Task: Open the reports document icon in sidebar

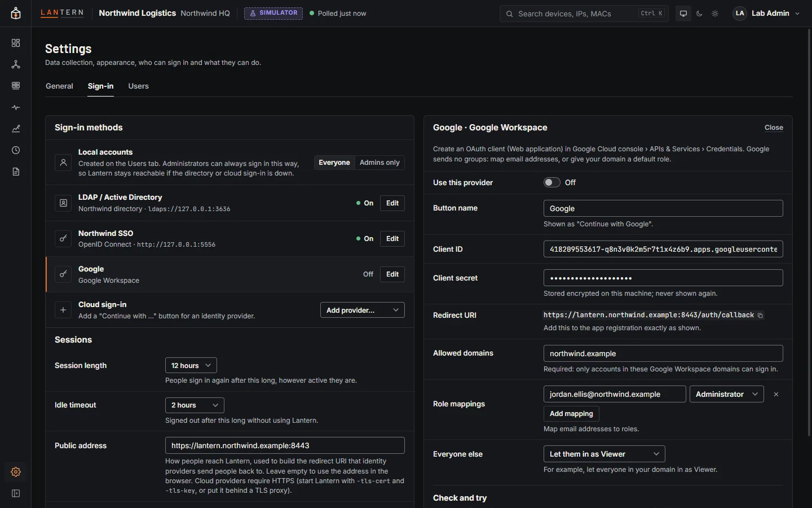Action: [16, 172]
